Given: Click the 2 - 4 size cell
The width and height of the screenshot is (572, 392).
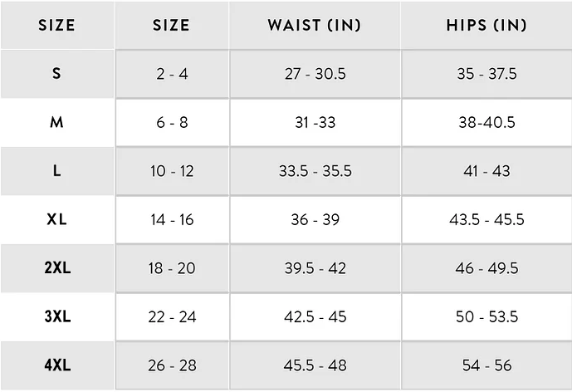Looking at the screenshot, I should pyautogui.click(x=172, y=74).
